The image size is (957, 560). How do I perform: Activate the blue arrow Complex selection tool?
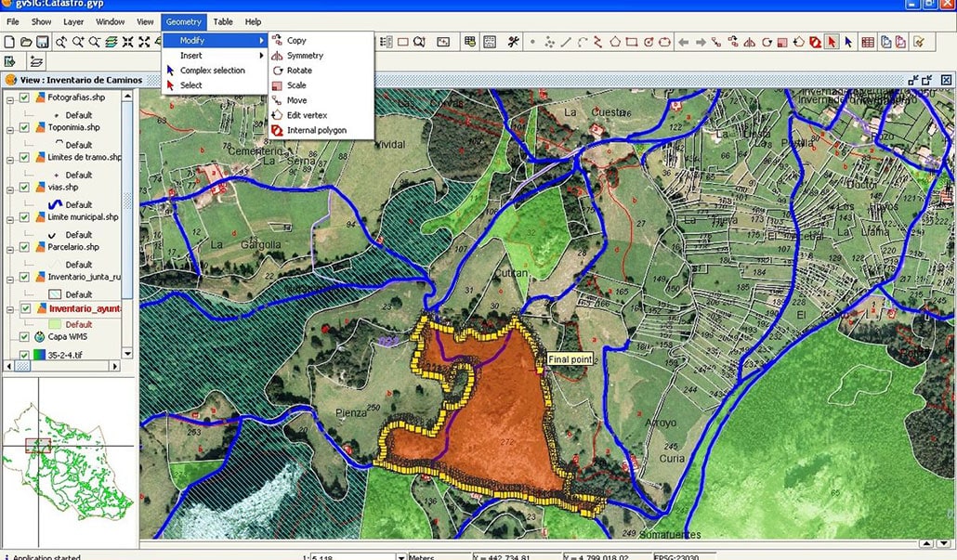pos(848,42)
